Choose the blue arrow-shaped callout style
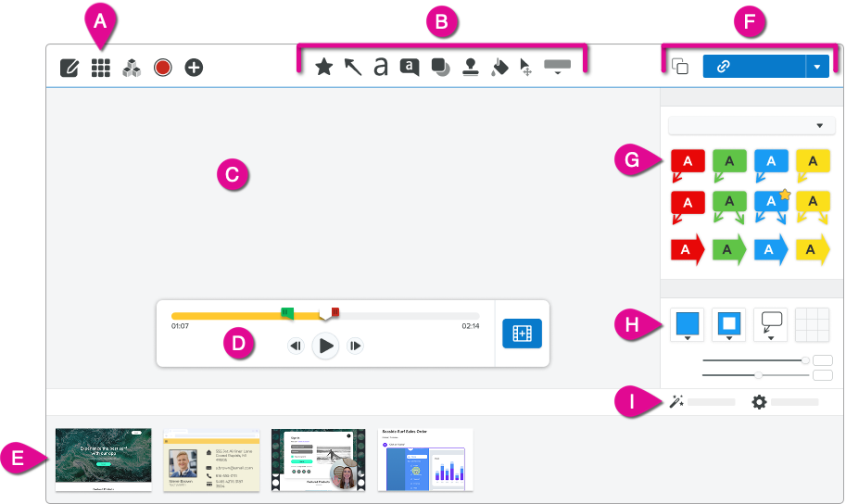Screen dimensions: 846x504 pos(771,249)
